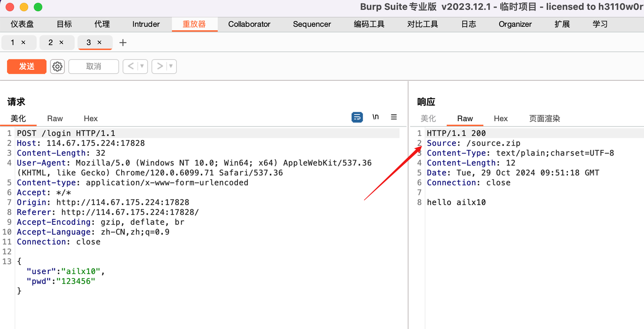
Task: Click the 取消 cancel button
Action: (x=93, y=66)
